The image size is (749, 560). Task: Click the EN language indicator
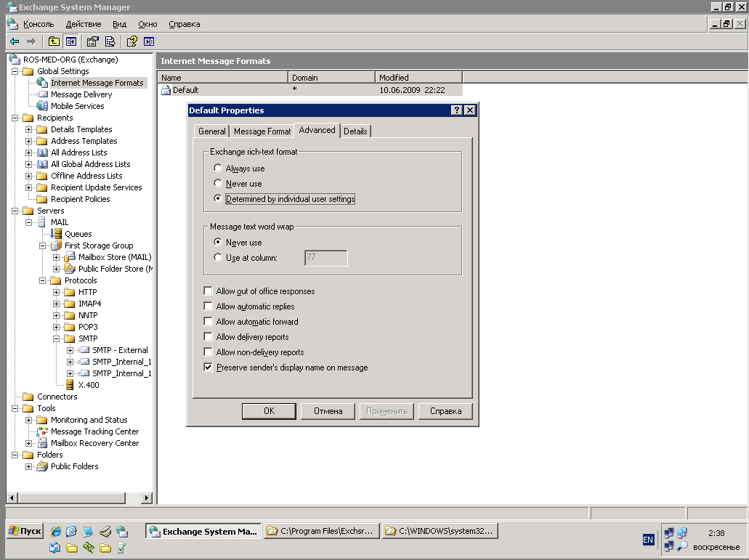tap(648, 540)
